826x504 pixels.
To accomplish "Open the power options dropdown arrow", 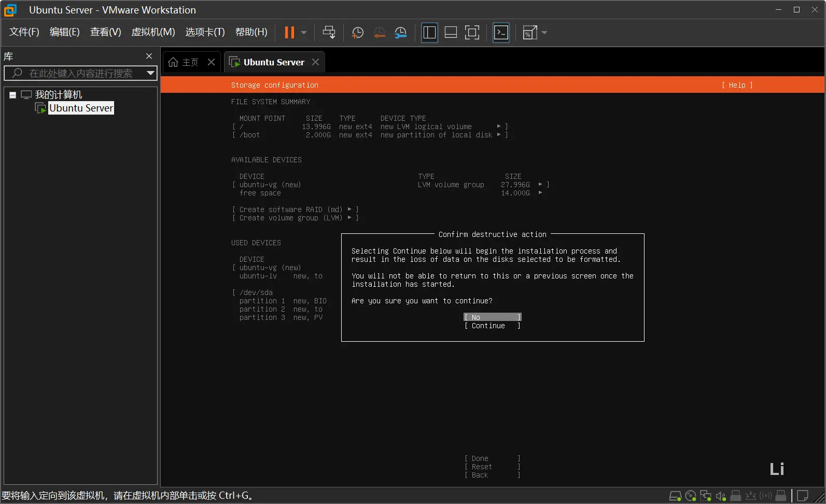I will coord(304,33).
